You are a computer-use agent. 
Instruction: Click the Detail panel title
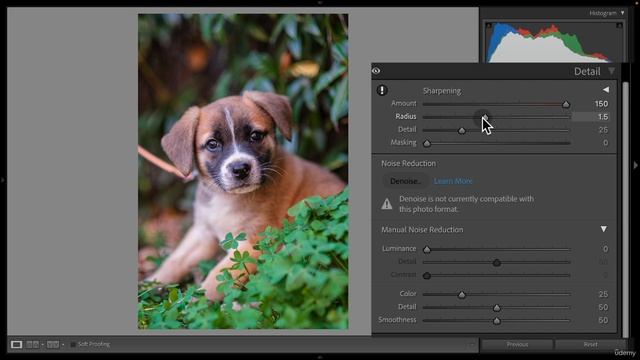tap(587, 71)
